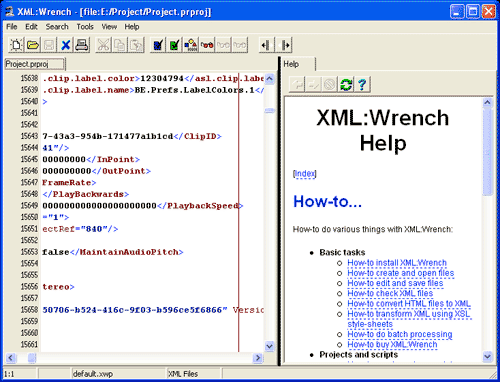Open How-to install XML:Wrench link
Screen dimensions: 500x382
pos(397,263)
